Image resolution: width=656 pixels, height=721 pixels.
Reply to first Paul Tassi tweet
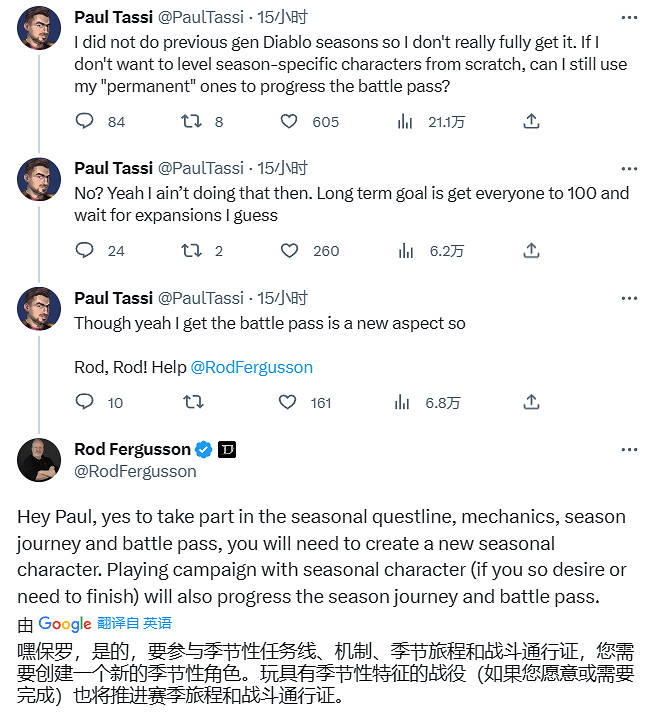point(85,121)
